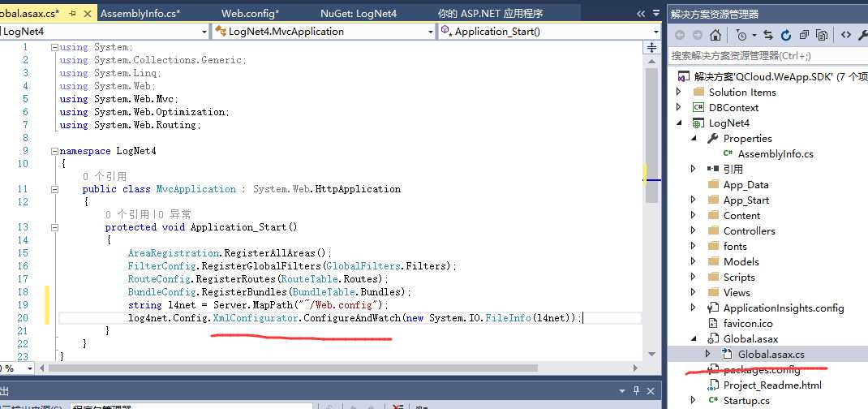Click the wrench icon beside Properties

coord(713,139)
